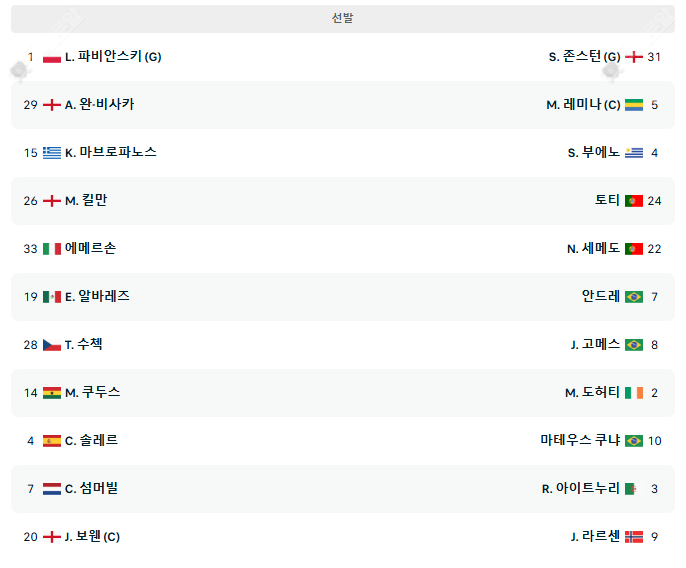
Task: Click player name N. 세메도
Action: (593, 249)
